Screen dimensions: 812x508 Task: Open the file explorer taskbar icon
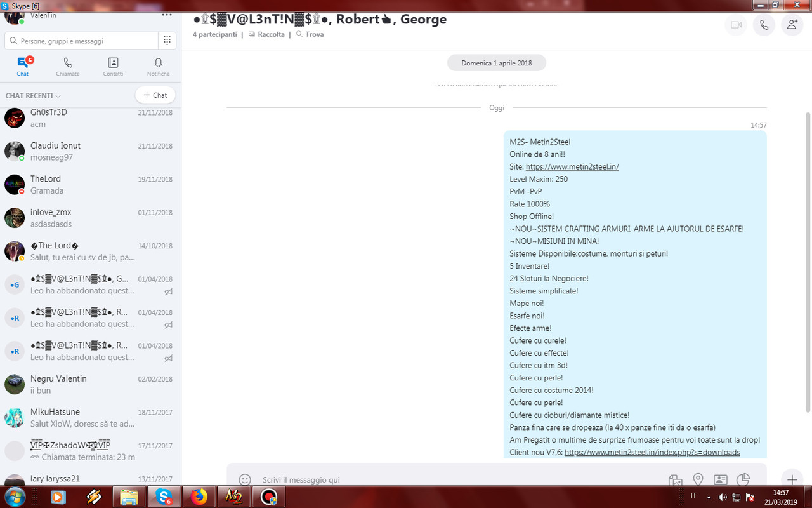[129, 497]
